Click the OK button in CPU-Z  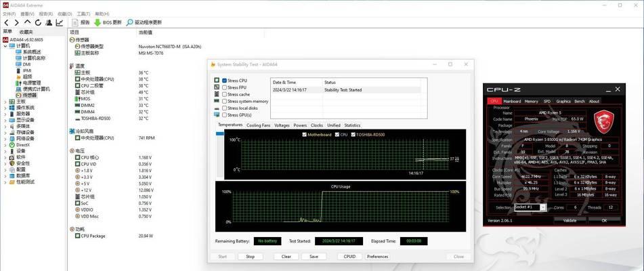pyautogui.click(x=604, y=220)
